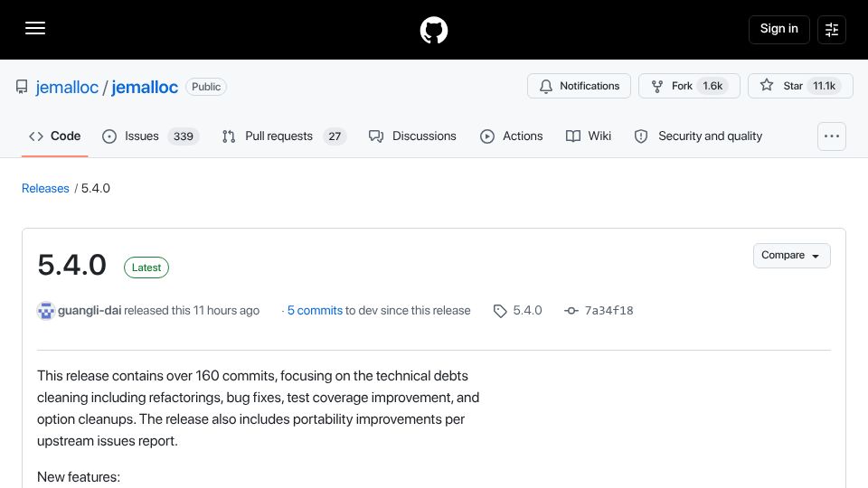Click the Star icon
The image size is (868, 488).
(x=767, y=85)
